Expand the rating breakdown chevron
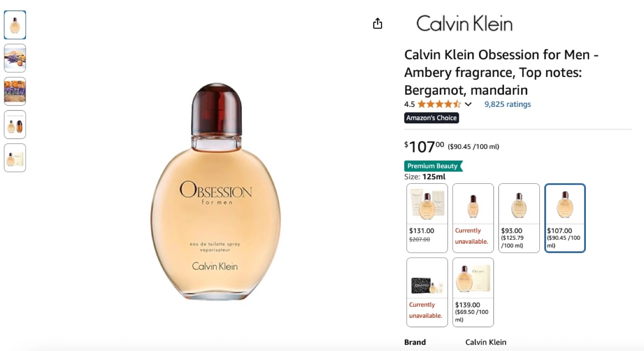 tap(468, 105)
